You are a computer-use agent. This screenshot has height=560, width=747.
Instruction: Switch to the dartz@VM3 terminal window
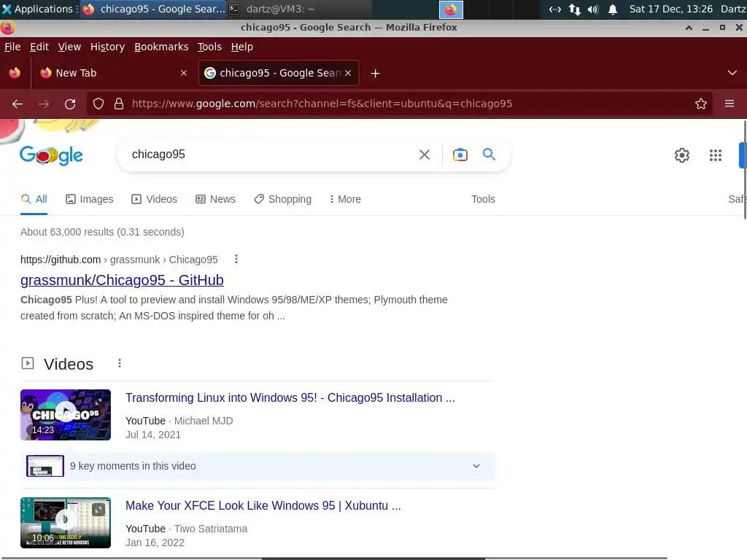pyautogui.click(x=299, y=9)
